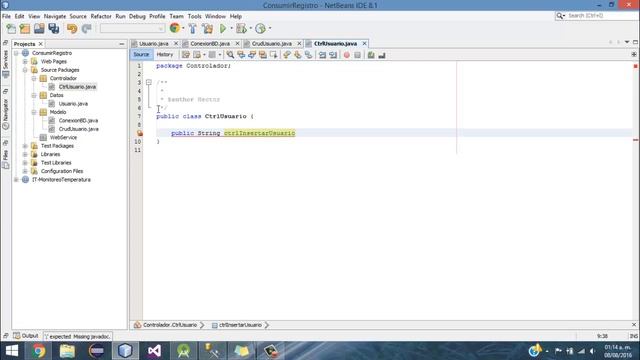Switch to the CrudUsuario.java tab
The image size is (640, 360).
pos(271,44)
